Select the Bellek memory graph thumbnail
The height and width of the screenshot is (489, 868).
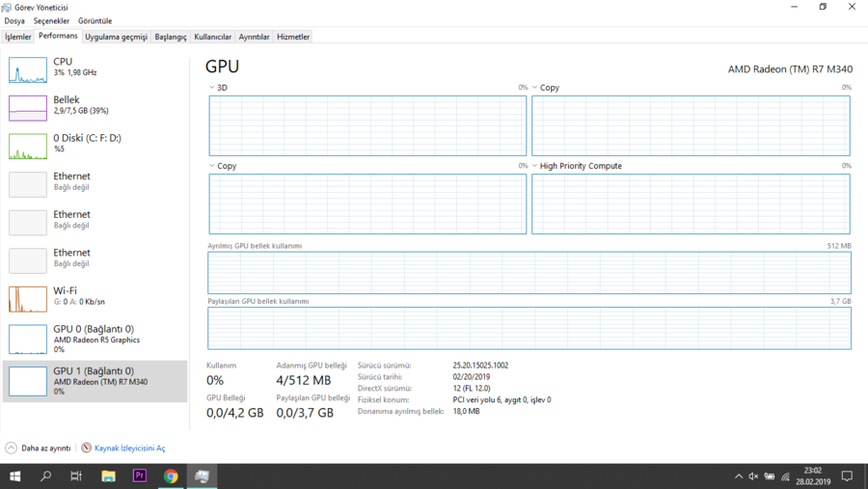tap(28, 108)
